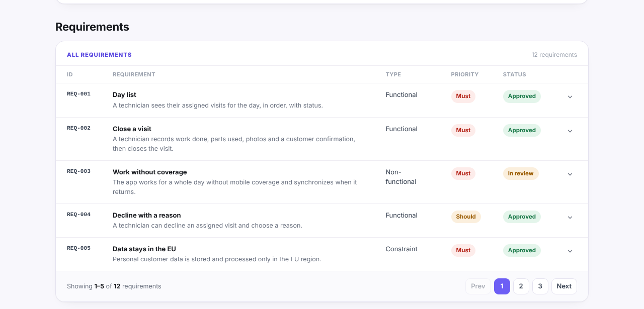Click the TYPE column header

pyautogui.click(x=393, y=74)
